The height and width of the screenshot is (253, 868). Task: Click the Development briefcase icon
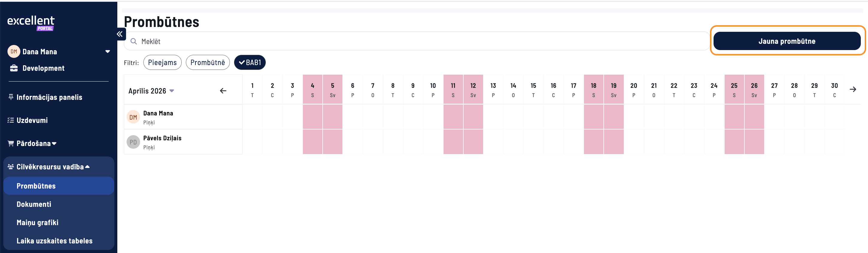pos(14,68)
